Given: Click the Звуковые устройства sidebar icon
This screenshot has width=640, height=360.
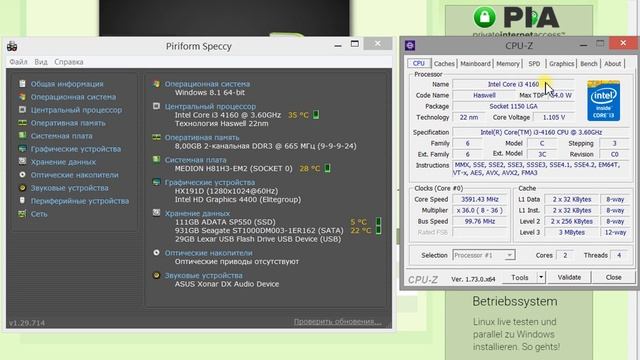Looking at the screenshot, I should [22, 188].
